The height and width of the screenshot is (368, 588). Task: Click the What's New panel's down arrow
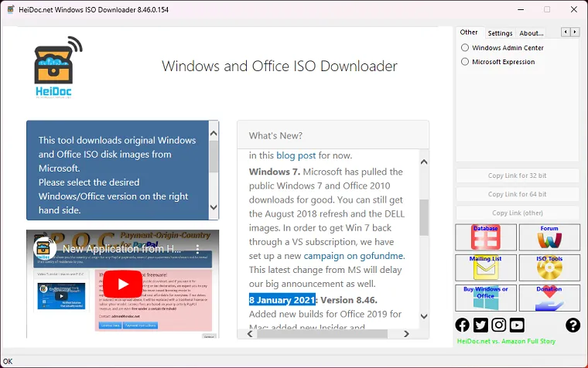pos(424,316)
